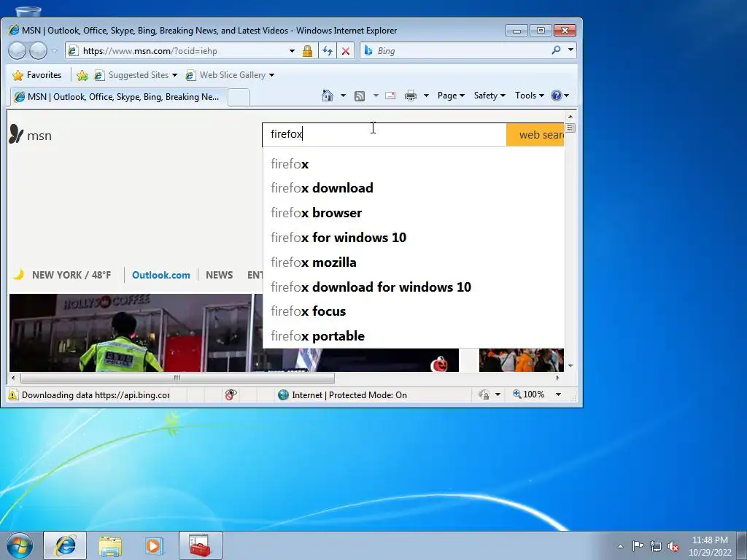Click the horizontal scrollbar thumb
Screen dimensions: 747x560
click(177, 378)
